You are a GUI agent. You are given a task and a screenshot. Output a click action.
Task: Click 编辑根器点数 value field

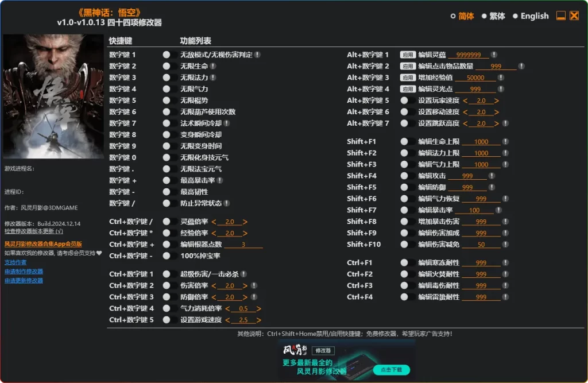(243, 245)
